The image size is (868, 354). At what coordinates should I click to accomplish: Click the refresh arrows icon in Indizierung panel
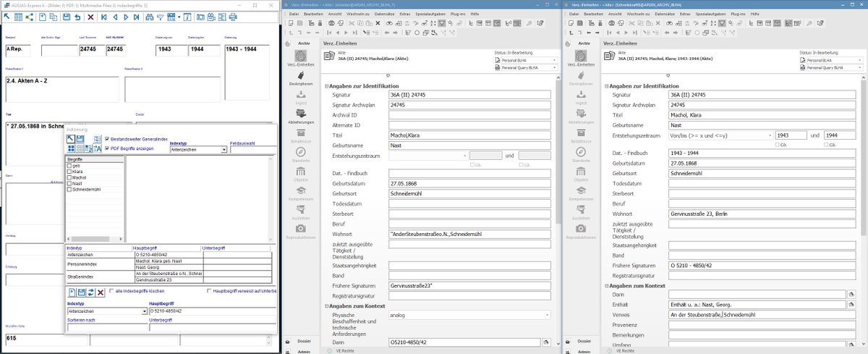pyautogui.click(x=91, y=292)
